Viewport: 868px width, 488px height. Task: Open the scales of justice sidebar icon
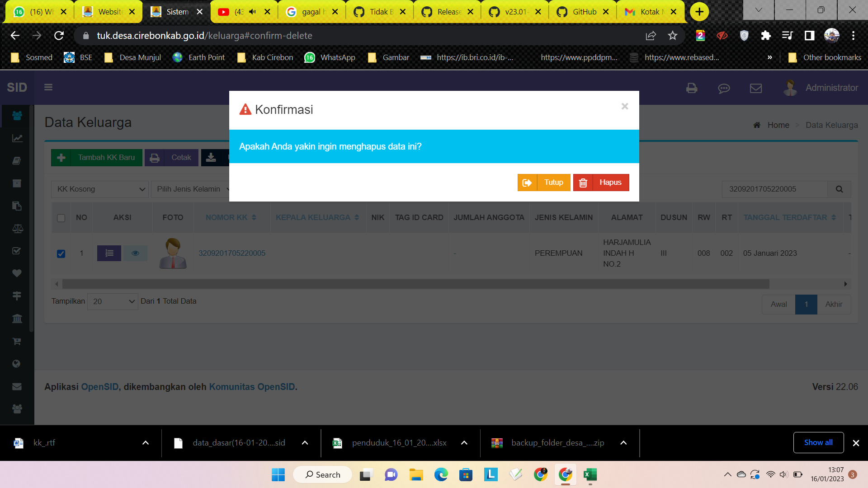[x=18, y=228]
